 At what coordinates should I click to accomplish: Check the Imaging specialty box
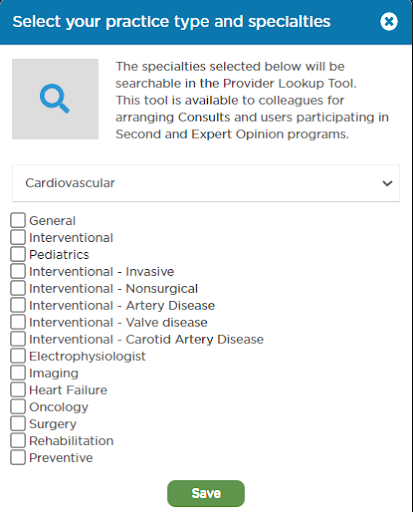(x=18, y=373)
